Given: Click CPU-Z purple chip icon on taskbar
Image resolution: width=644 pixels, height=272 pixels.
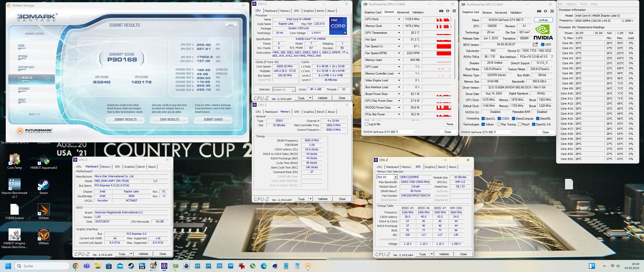Looking at the screenshot, I should (x=164, y=266).
